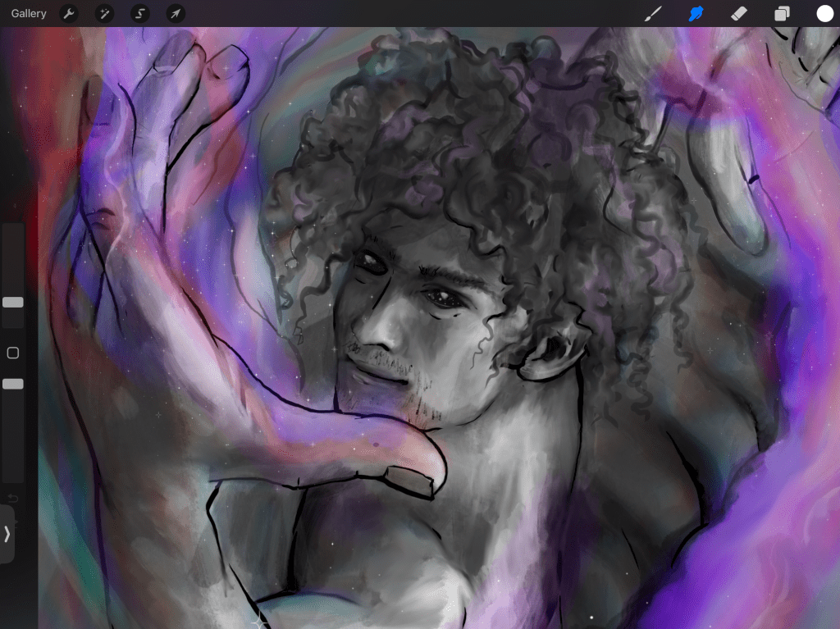Tap the brush size slider handle

(13, 302)
